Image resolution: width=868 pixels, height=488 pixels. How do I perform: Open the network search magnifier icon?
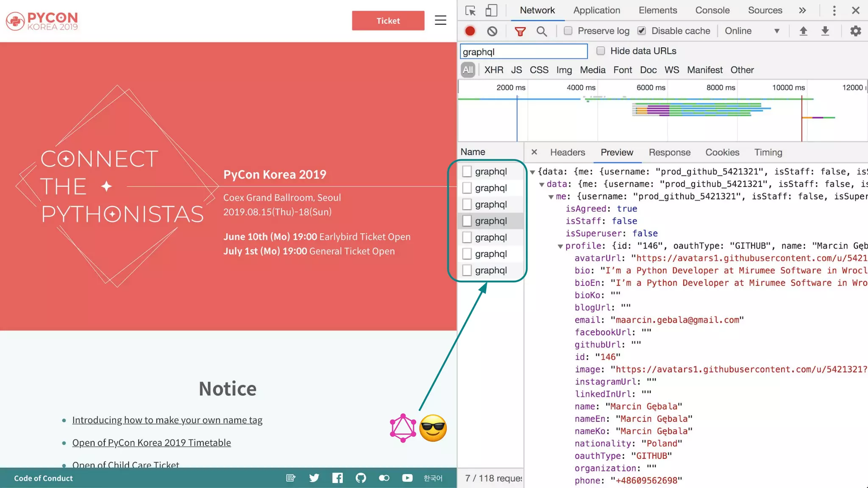pos(541,31)
